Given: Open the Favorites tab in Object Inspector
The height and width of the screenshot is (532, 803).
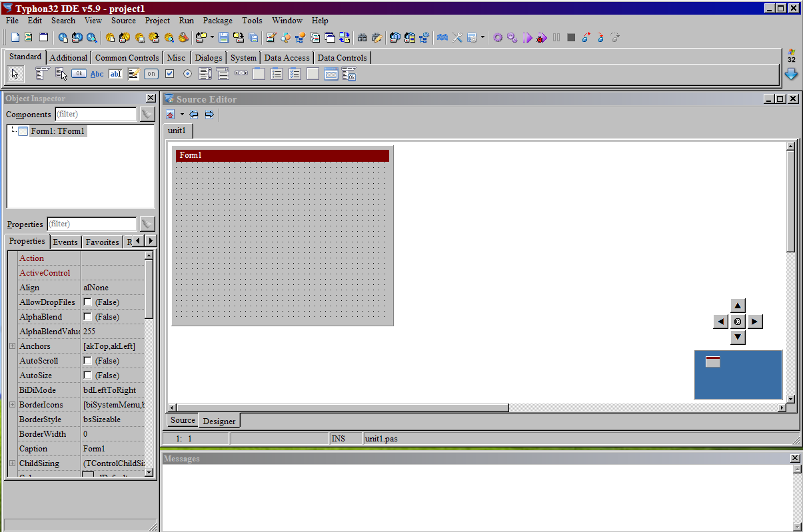Looking at the screenshot, I should point(102,242).
